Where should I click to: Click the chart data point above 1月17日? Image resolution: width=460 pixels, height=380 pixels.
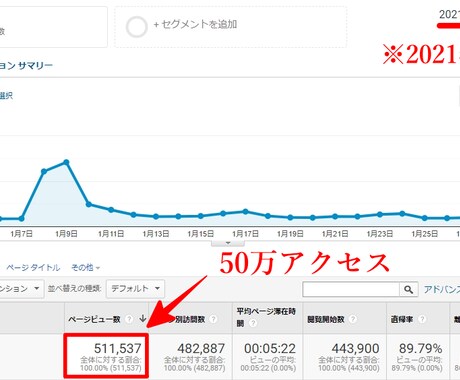[x=245, y=212]
